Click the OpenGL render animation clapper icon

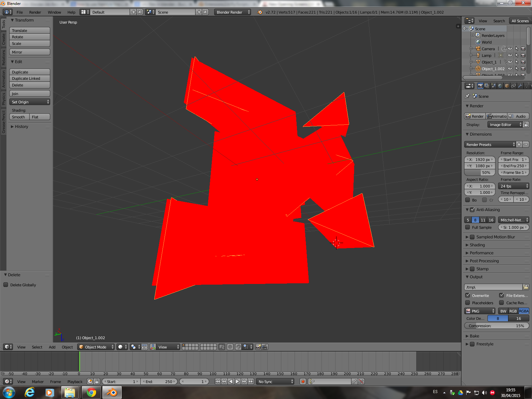click(x=265, y=347)
